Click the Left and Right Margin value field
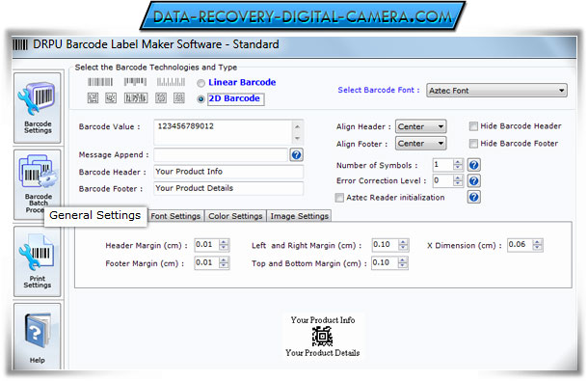Image resolution: width=588 pixels, height=381 pixels. coord(386,245)
